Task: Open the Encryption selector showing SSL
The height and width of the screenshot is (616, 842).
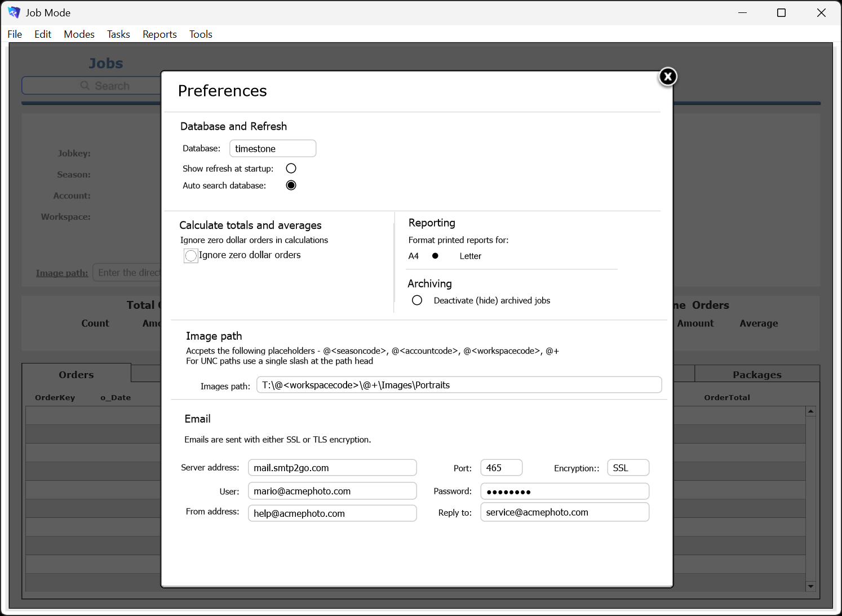Action: coord(628,467)
